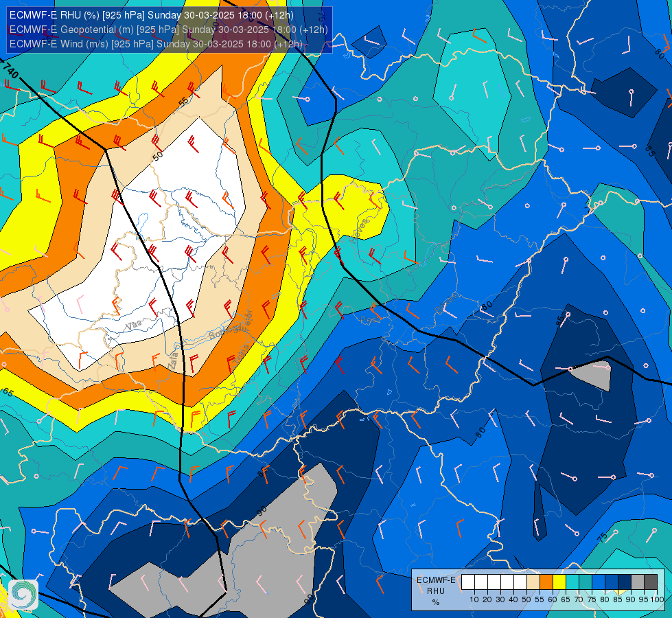This screenshot has width=672, height=618.
Task: Click the legend tick label '95'
Action: click(x=644, y=599)
